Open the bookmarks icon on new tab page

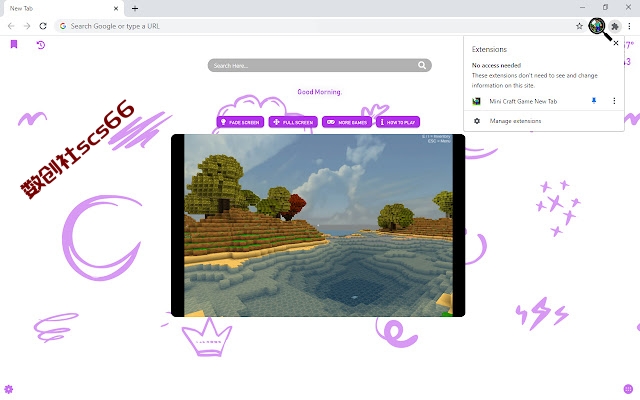coord(14,44)
